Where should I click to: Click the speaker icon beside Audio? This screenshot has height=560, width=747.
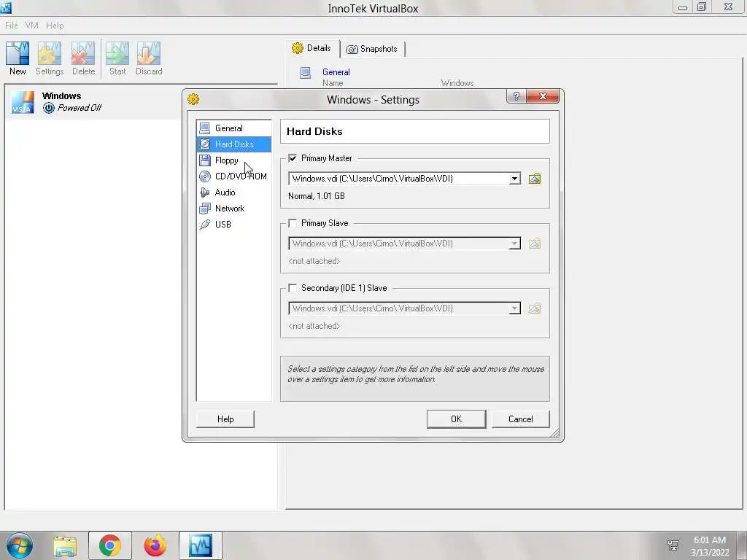pyautogui.click(x=205, y=192)
